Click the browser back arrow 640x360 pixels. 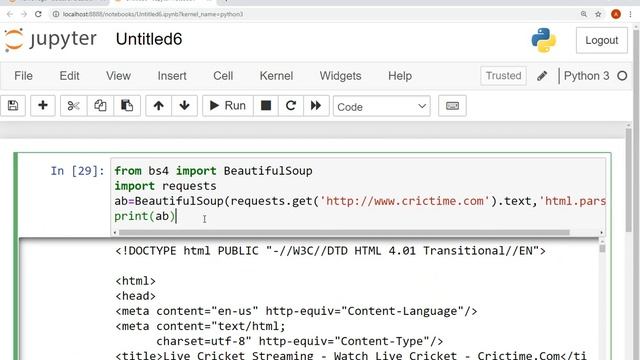tap(10, 14)
